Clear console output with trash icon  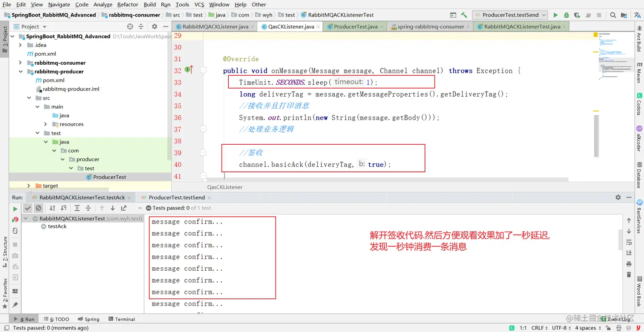point(629,275)
